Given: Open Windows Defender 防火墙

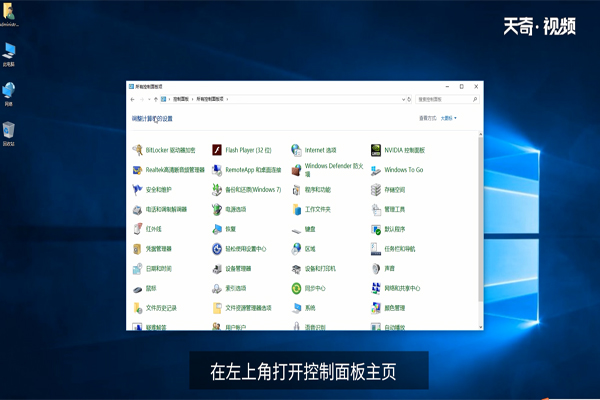Looking at the screenshot, I should click(327, 170).
